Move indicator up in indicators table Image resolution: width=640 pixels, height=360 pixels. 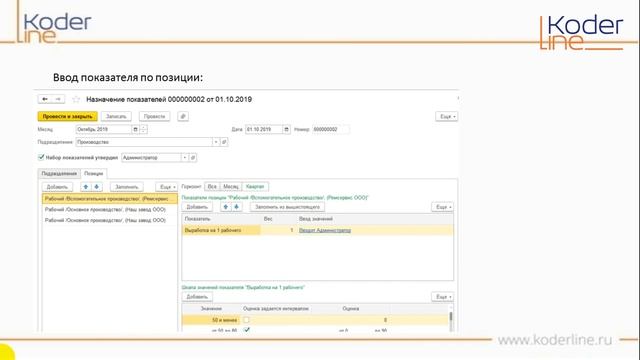click(226, 207)
